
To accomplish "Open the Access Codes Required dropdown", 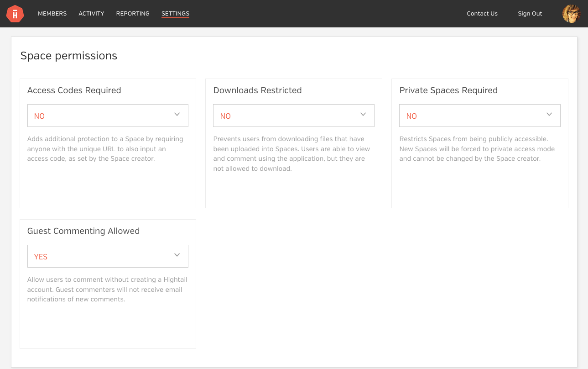I will pyautogui.click(x=108, y=116).
